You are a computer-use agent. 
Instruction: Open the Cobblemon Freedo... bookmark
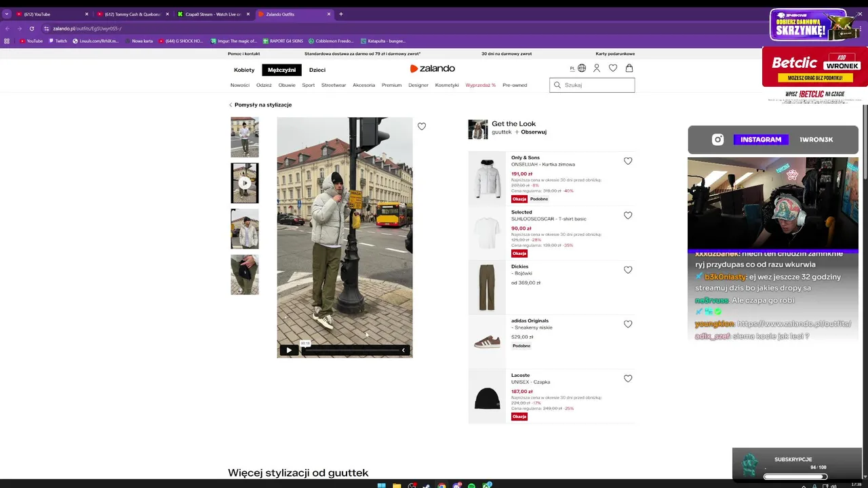pos(331,41)
